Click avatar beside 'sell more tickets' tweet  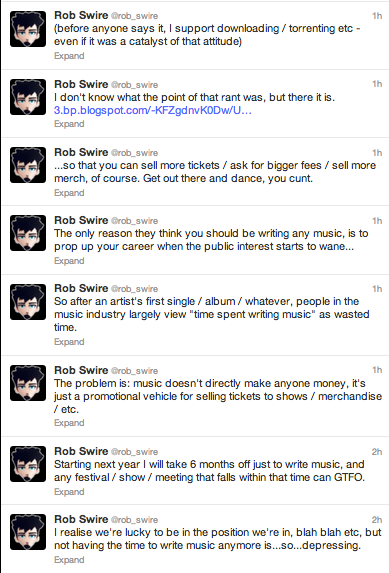(x=28, y=165)
